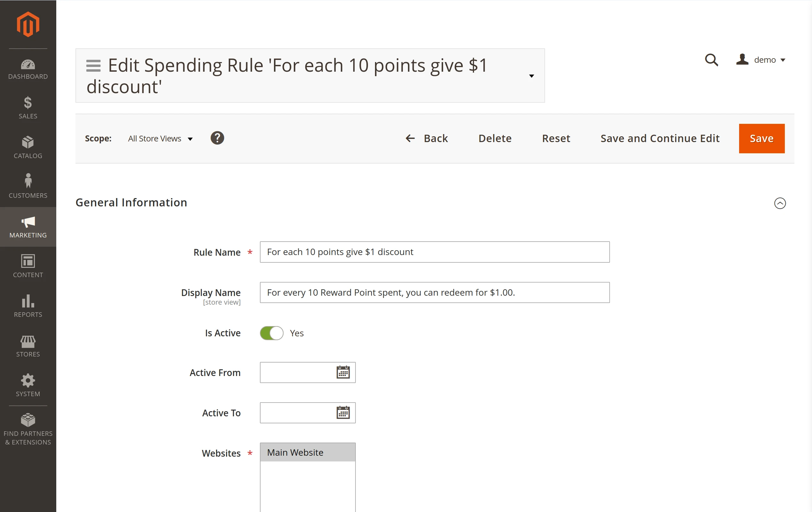Viewport: 812px width, 512px height.
Task: Open the Active From date picker calendar
Action: (343, 372)
